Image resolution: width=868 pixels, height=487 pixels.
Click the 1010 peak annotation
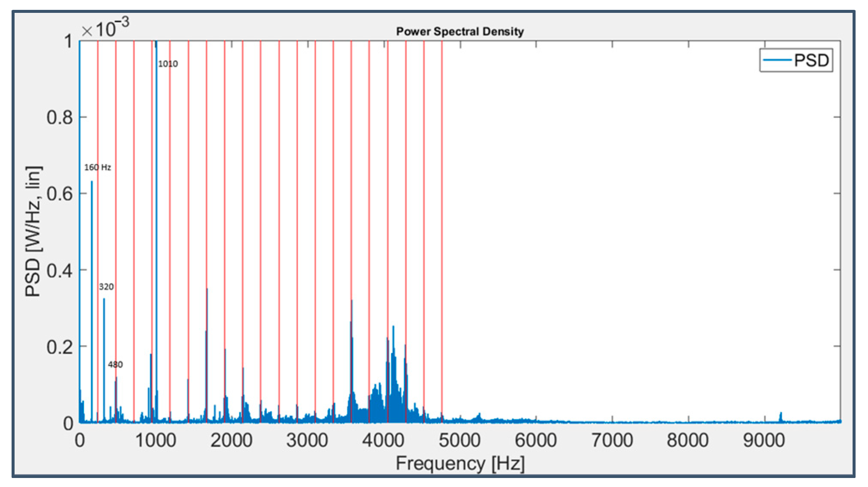pyautogui.click(x=168, y=64)
